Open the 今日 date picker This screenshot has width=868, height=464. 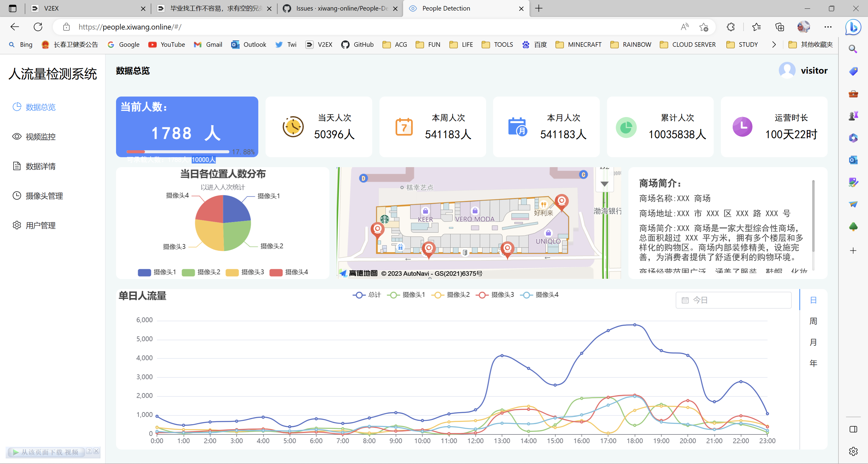[x=733, y=300]
